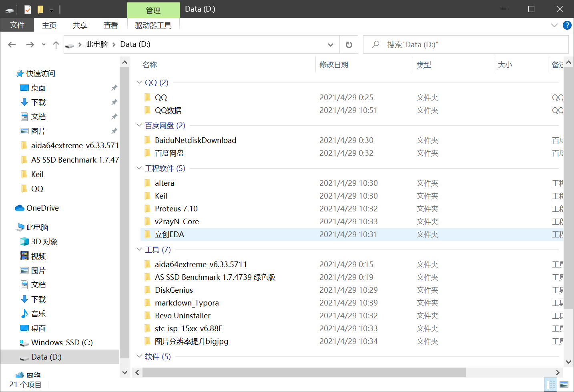Select the QQ数据 folder icon
Screen dimensions: 574x392
147,110
